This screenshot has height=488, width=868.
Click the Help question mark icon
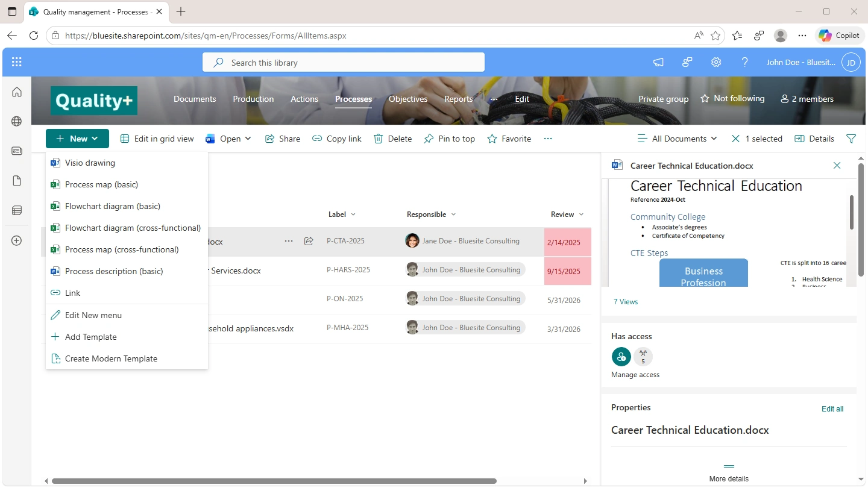point(744,62)
